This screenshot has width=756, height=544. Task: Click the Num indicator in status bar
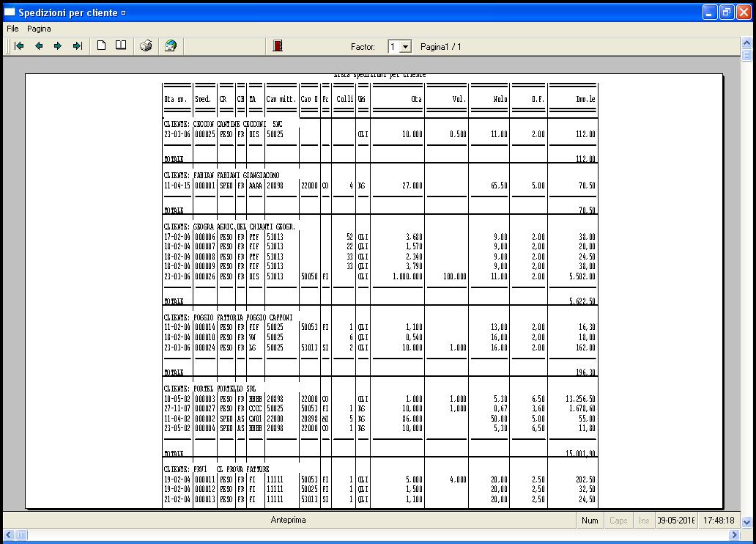point(590,521)
